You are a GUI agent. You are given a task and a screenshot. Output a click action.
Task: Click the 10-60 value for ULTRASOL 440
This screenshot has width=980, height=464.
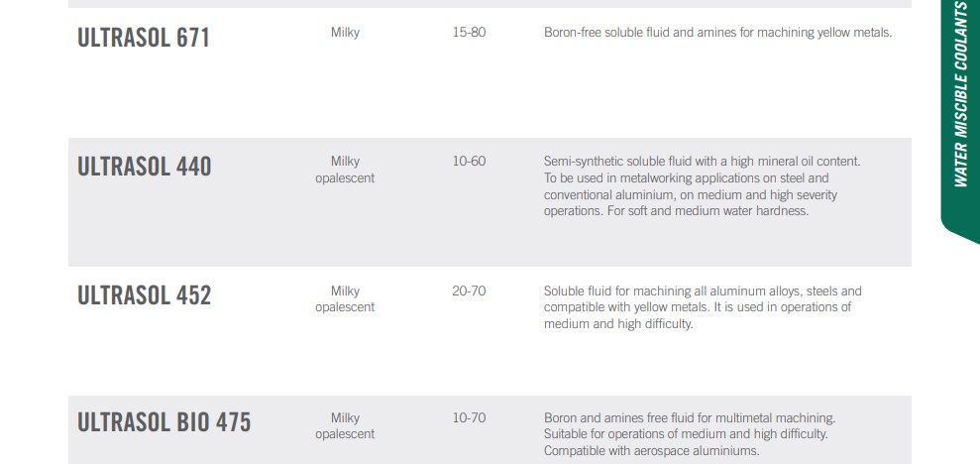469,162
